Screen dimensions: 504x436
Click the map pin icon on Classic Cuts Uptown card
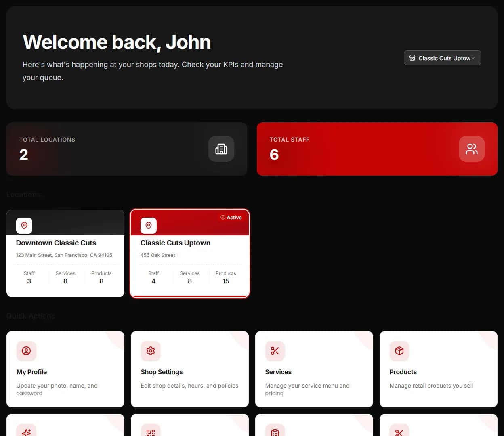[x=148, y=226]
